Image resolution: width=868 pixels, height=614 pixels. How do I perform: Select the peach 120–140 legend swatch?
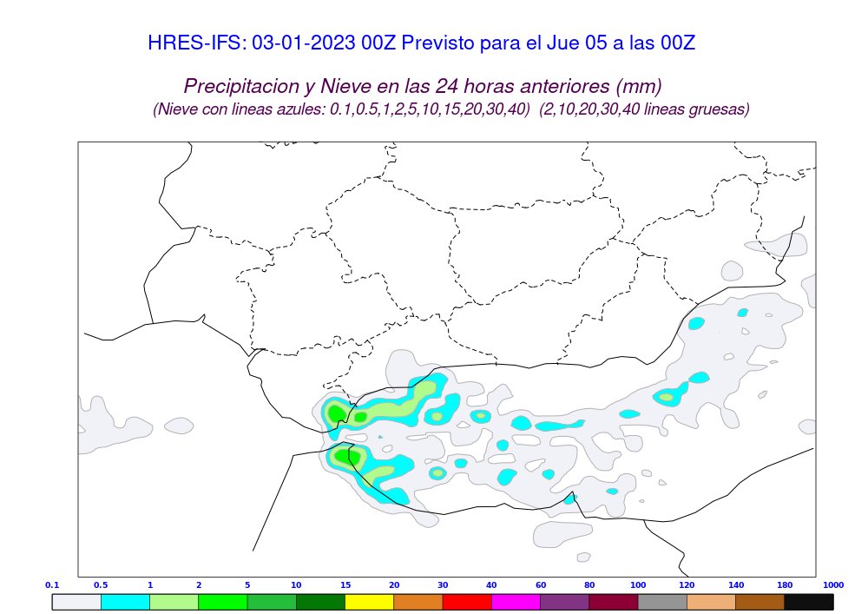click(711, 603)
